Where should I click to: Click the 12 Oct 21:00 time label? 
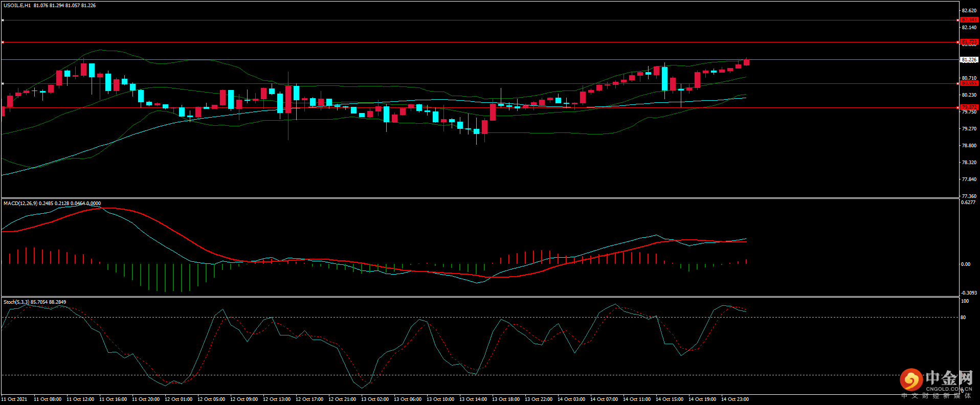pos(342,399)
